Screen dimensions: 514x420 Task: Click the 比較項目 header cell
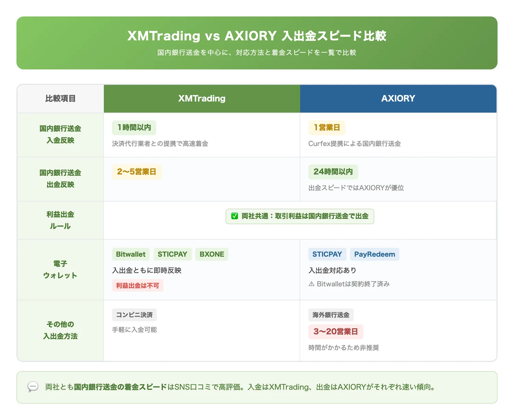click(61, 99)
